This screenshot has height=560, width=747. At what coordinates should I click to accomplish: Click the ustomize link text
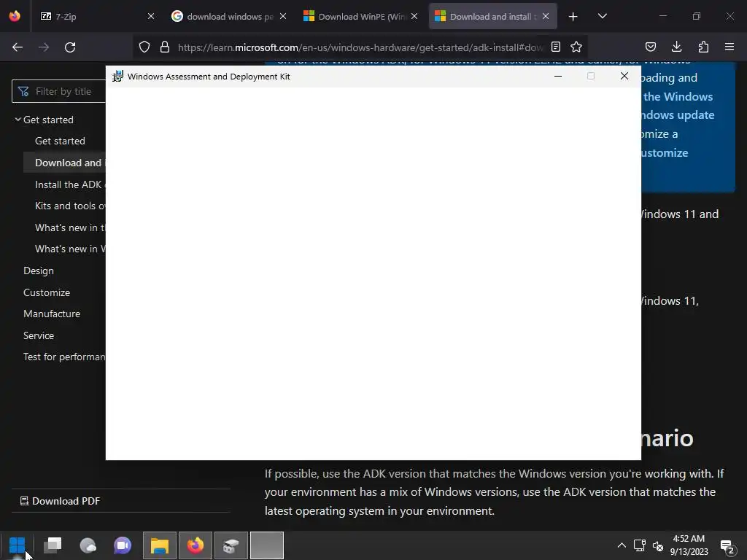(665, 153)
